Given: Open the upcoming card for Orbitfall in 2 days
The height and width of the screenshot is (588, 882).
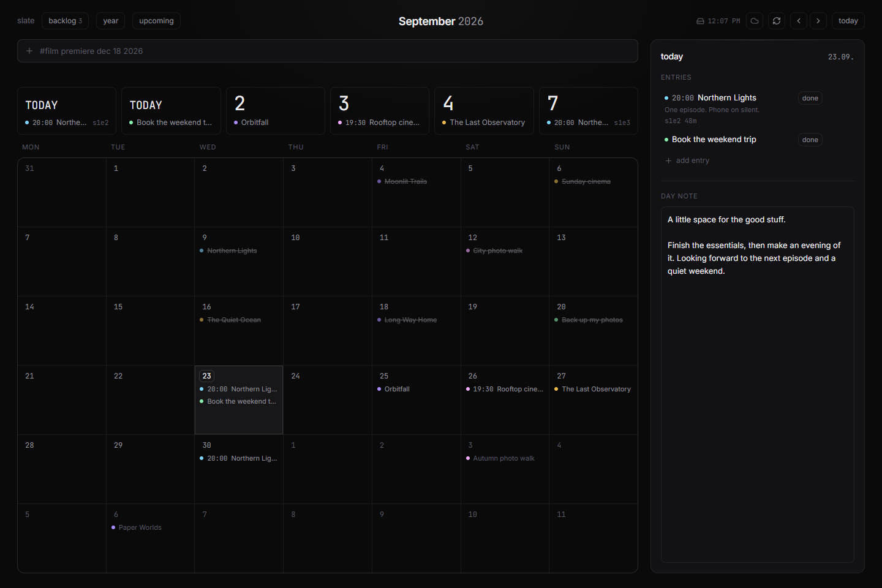Looking at the screenshot, I should point(276,111).
